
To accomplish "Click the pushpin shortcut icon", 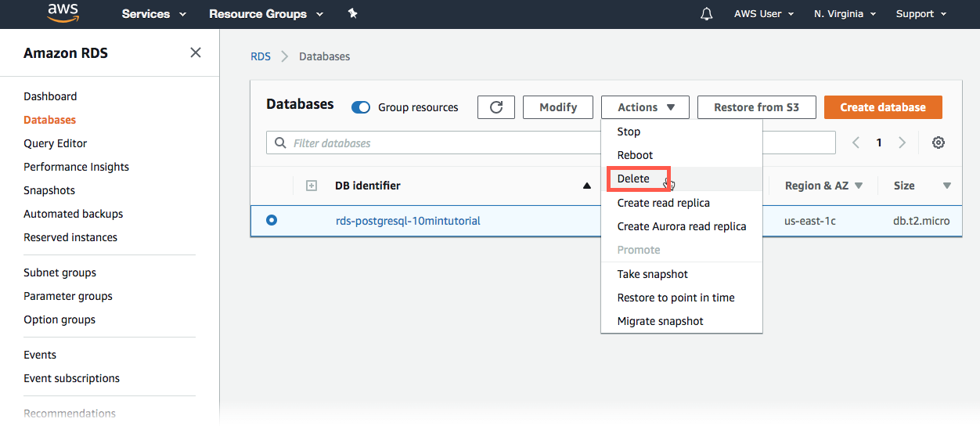I will [352, 14].
